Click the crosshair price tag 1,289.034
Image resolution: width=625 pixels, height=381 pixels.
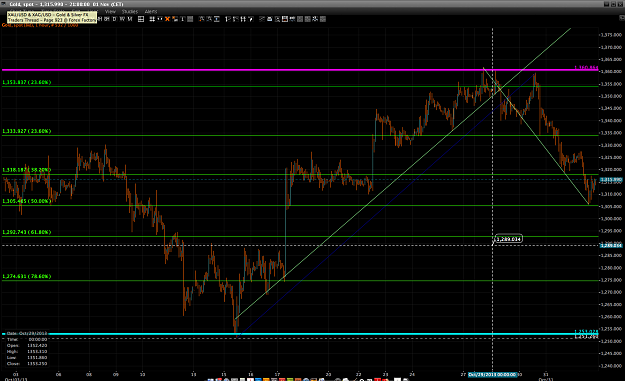tap(508, 239)
